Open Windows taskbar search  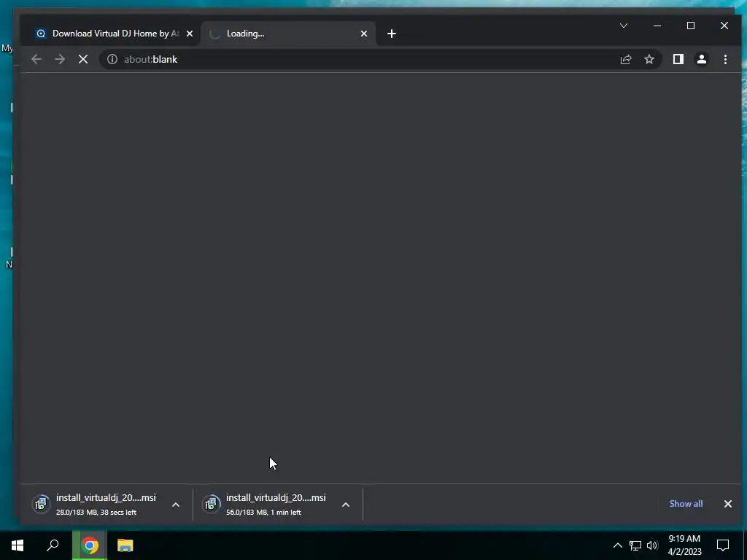53,545
